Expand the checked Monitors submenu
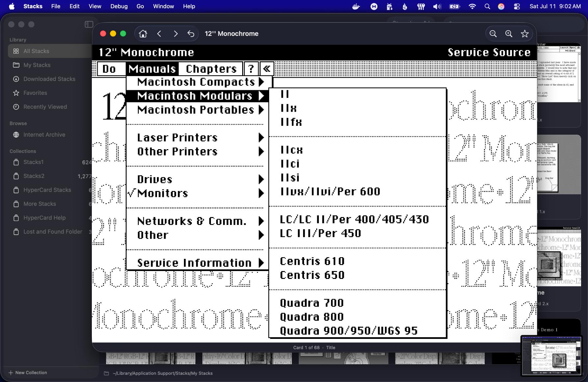 pos(197,193)
